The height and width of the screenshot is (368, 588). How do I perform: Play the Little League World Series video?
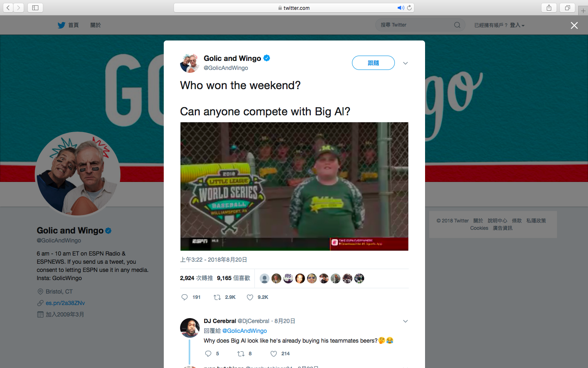click(294, 186)
